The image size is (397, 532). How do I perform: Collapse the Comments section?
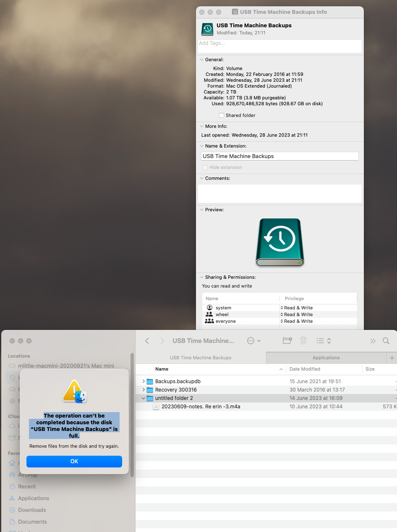click(x=201, y=178)
